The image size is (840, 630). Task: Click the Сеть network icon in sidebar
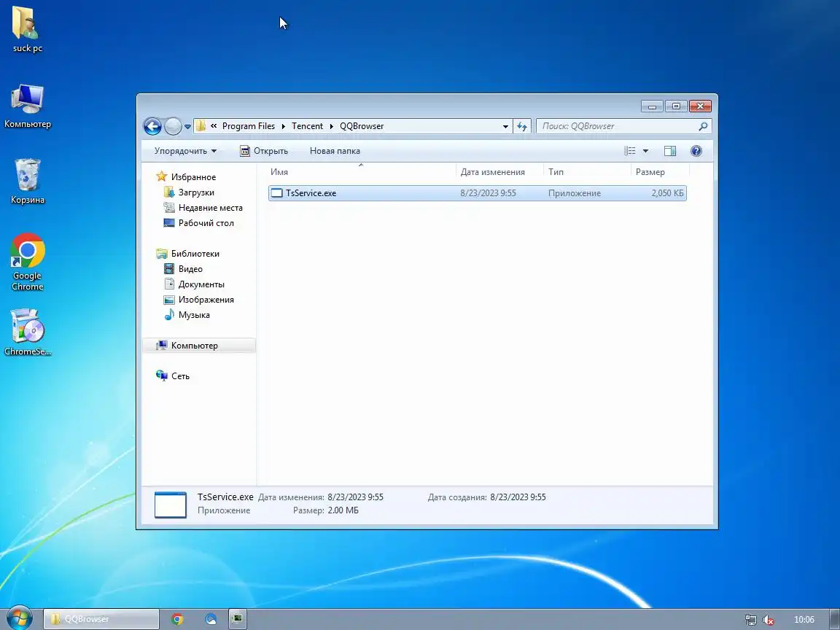161,376
